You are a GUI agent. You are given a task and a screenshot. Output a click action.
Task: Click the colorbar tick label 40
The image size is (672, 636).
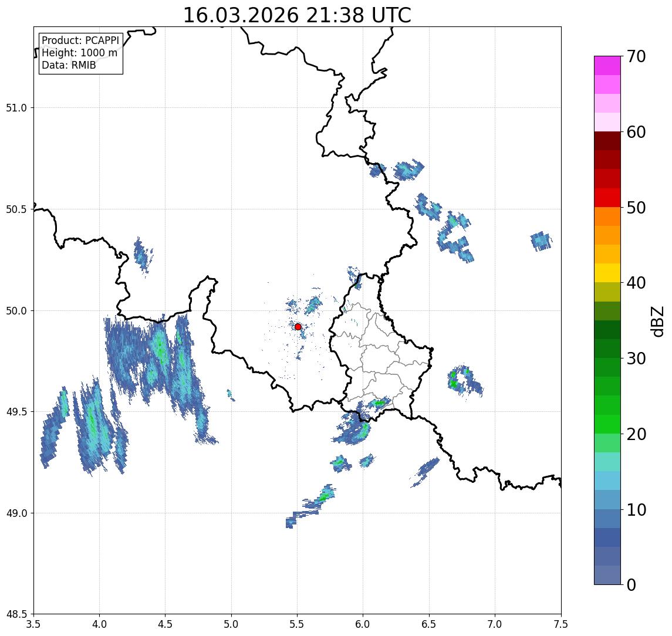pos(636,283)
